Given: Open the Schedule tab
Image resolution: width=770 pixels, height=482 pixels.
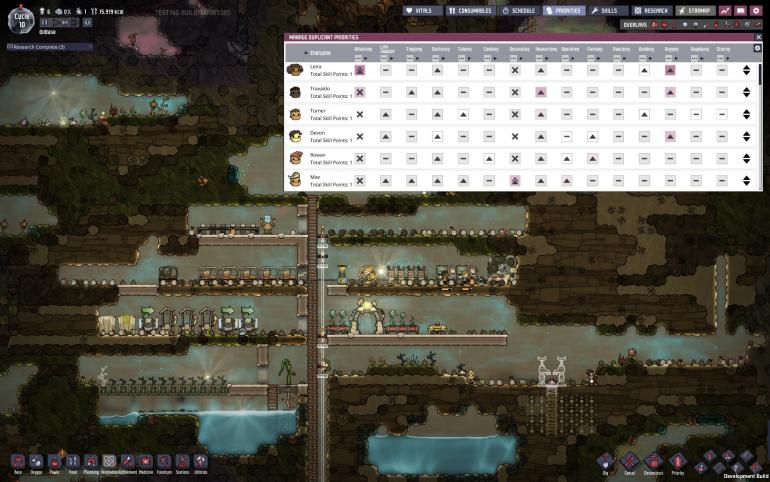Looking at the screenshot, I should point(519,10).
